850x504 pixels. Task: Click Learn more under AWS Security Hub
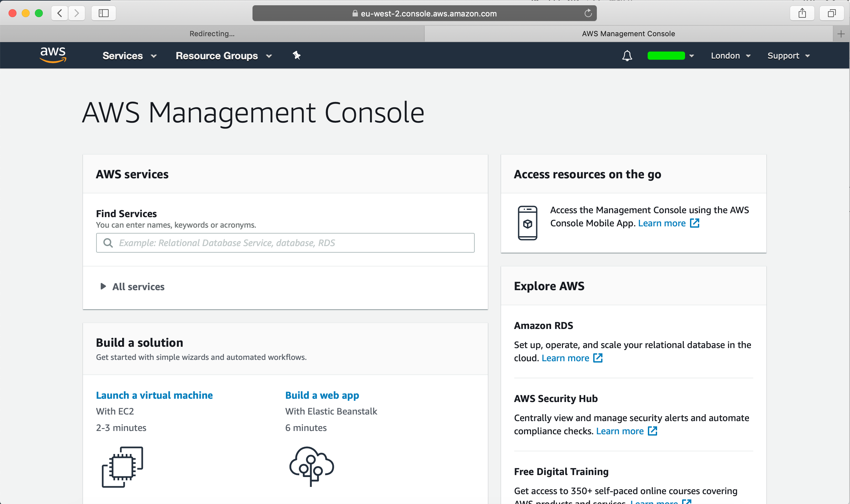620,431
